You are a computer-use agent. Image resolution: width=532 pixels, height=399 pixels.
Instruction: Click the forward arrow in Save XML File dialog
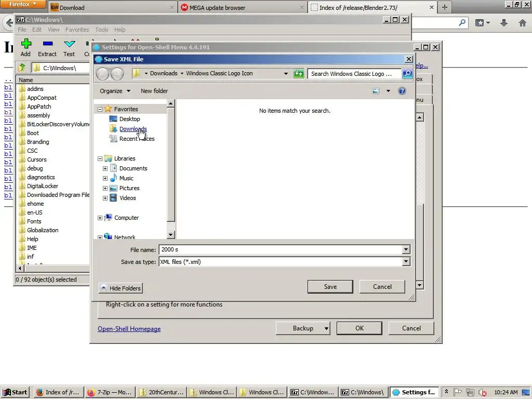pos(117,74)
